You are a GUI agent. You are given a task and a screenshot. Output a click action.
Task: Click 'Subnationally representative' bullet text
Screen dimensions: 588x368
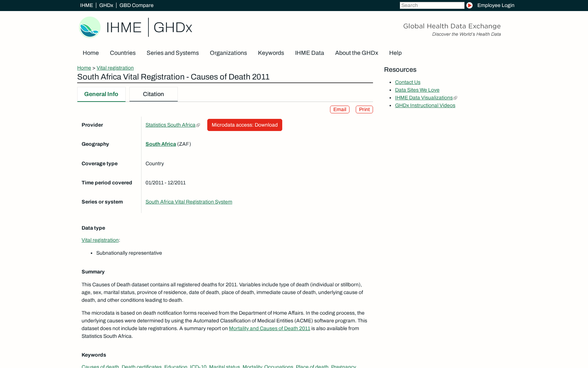[129, 253]
